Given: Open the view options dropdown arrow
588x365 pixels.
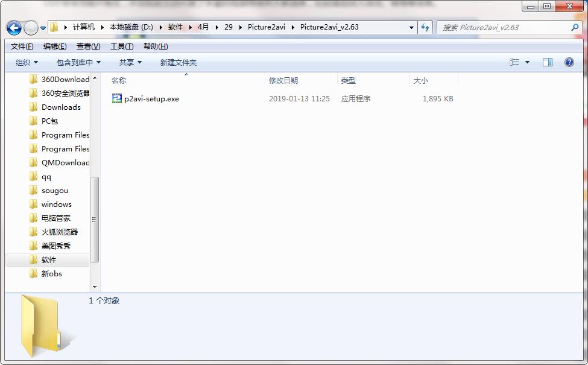Looking at the screenshot, I should 527,62.
